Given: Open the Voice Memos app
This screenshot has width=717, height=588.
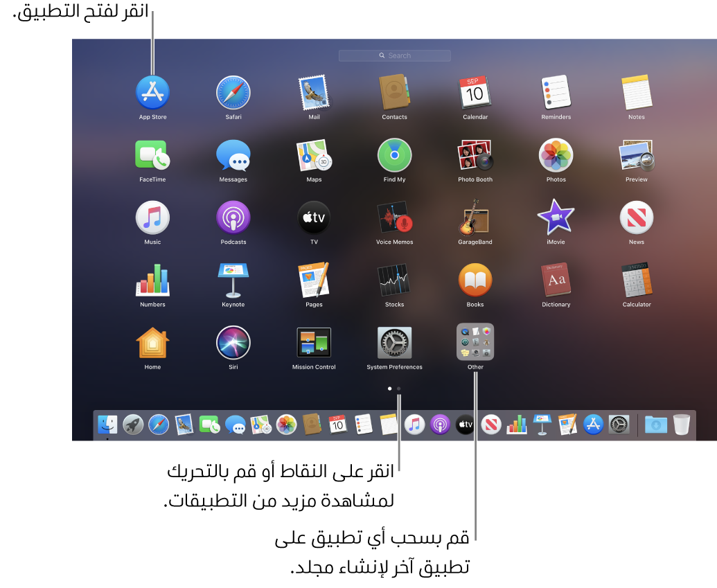Looking at the screenshot, I should [x=395, y=217].
